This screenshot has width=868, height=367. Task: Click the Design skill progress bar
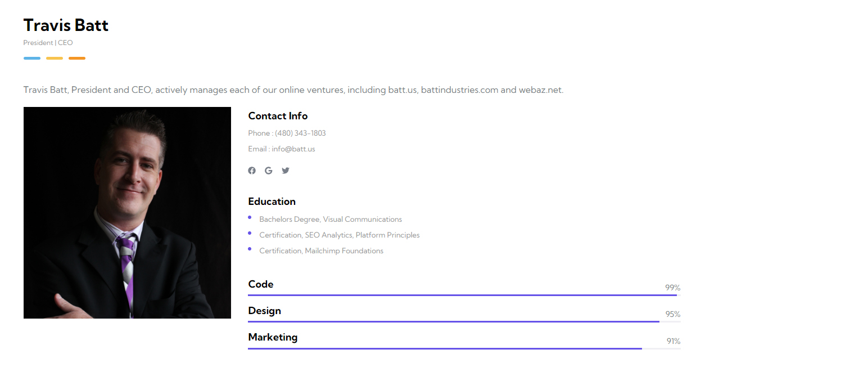tap(464, 321)
